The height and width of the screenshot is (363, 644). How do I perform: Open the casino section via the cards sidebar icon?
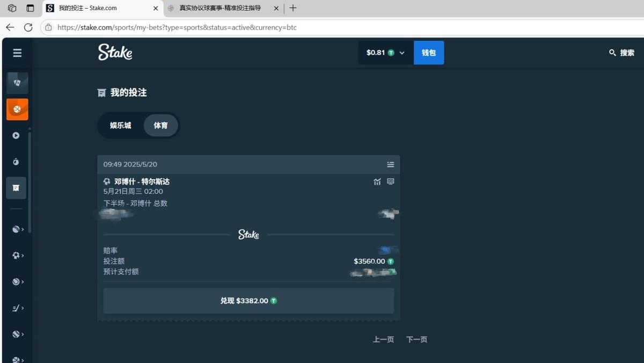(x=17, y=83)
